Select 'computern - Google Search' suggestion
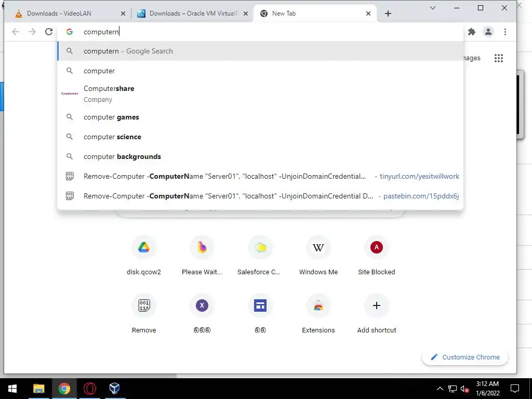The image size is (532, 399). pyautogui.click(x=260, y=51)
